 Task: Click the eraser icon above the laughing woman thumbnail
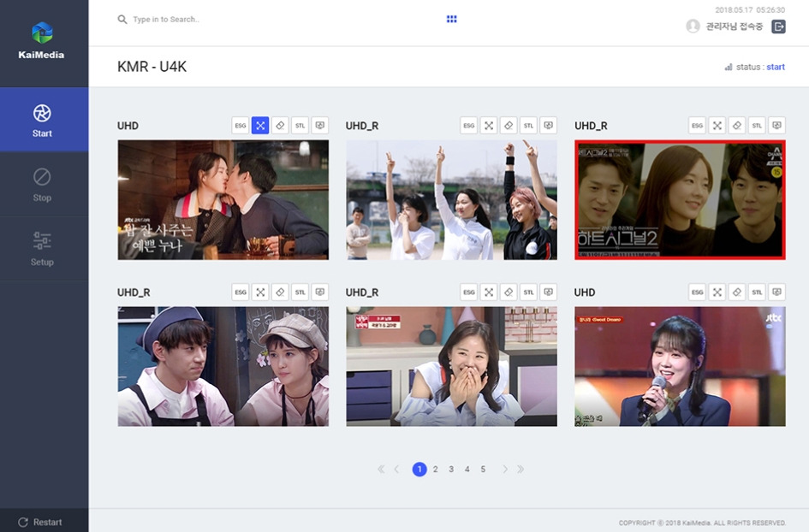pyautogui.click(x=509, y=293)
